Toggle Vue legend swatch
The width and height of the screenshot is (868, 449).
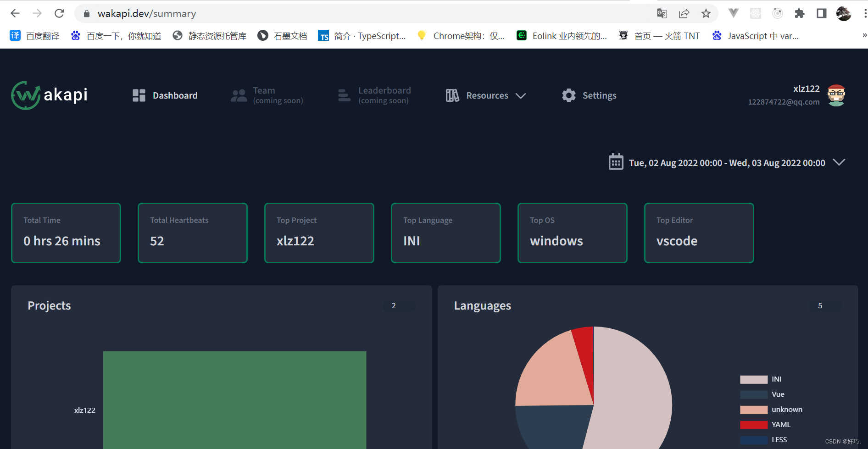(754, 394)
